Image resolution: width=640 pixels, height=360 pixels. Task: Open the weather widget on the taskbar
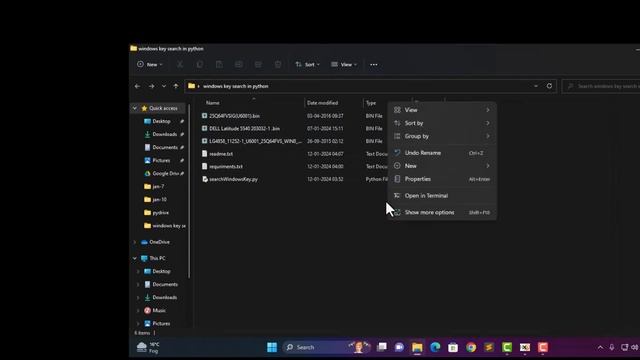[148, 347]
